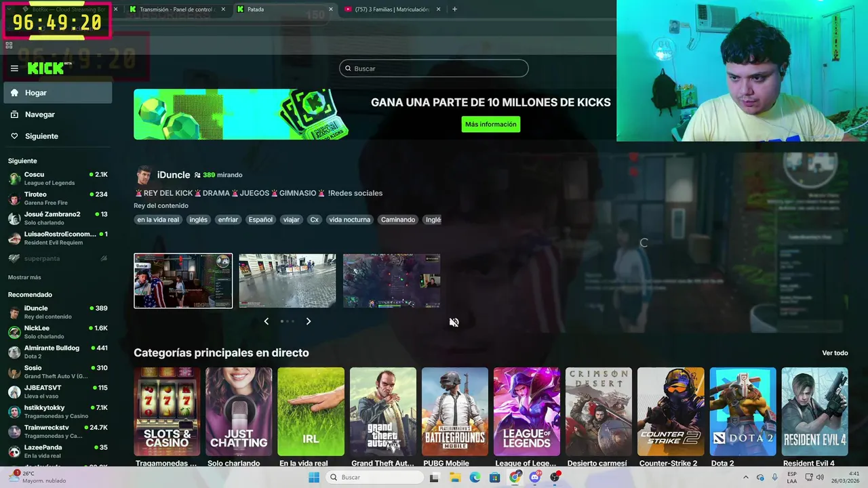868x488 pixels.
Task: Click Ver todo for main categories
Action: pos(835,353)
